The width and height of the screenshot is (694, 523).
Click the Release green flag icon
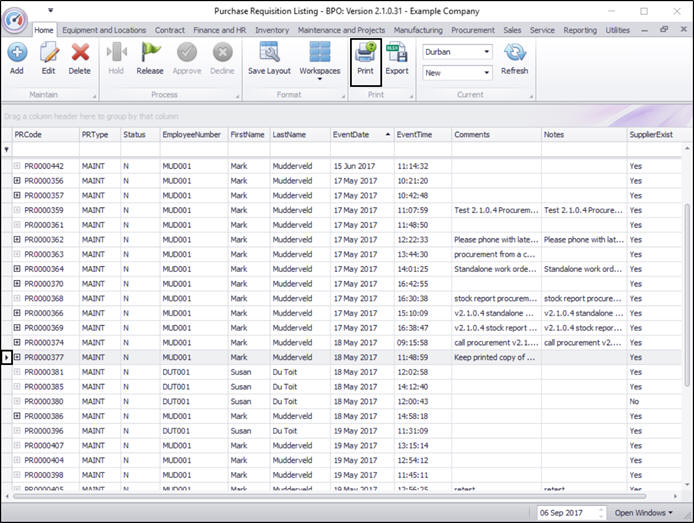pyautogui.click(x=150, y=53)
